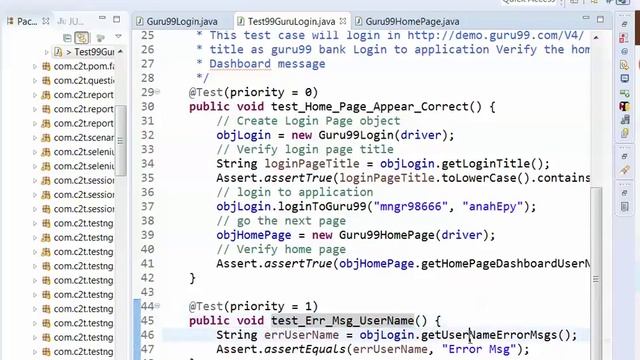Open the Javadoc view icon in right trim

624,51
